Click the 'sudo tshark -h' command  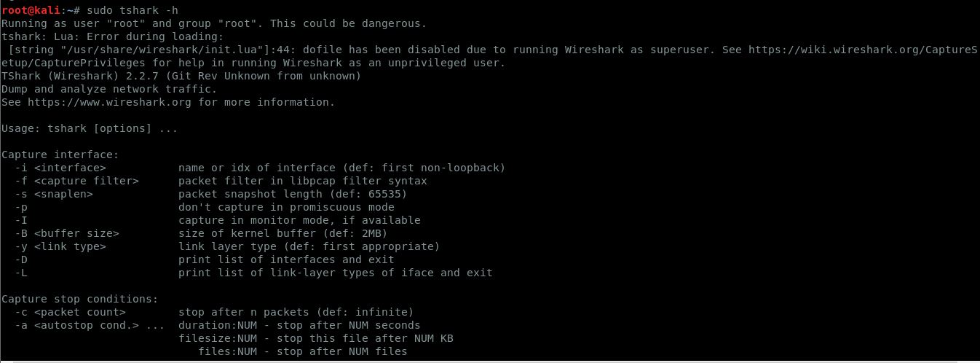coord(132,10)
